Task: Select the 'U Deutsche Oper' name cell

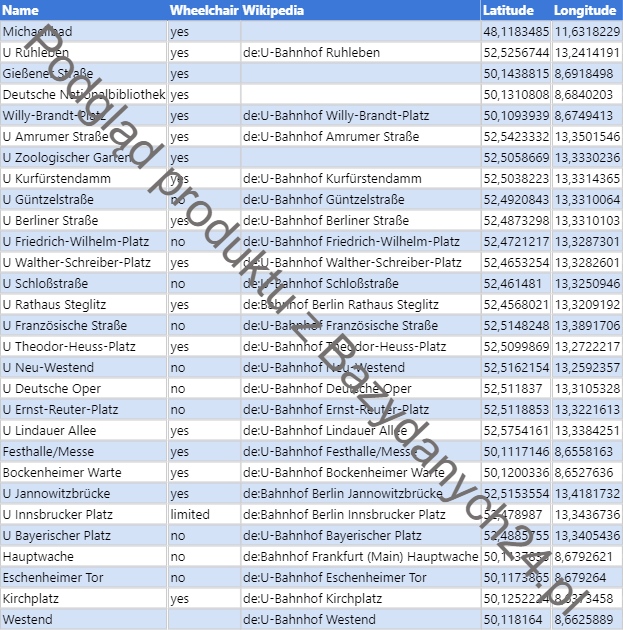Action: pos(84,389)
